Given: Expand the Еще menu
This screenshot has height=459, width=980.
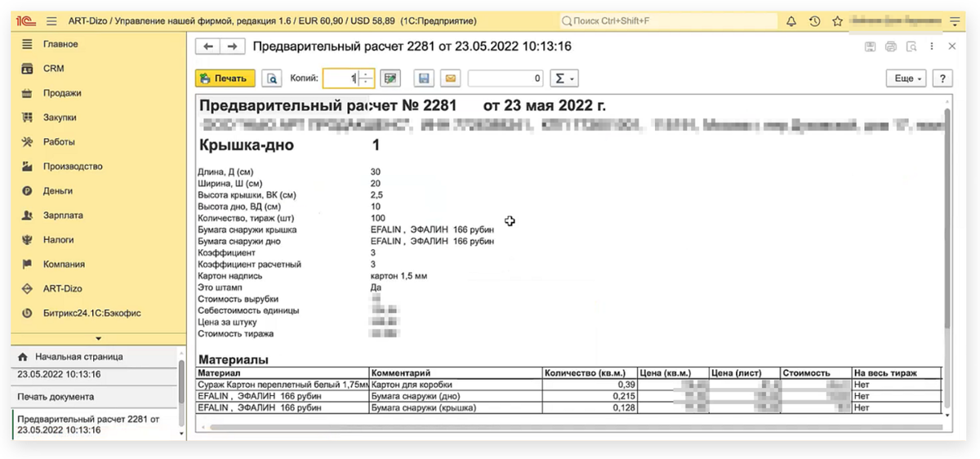Looking at the screenshot, I should (x=908, y=78).
